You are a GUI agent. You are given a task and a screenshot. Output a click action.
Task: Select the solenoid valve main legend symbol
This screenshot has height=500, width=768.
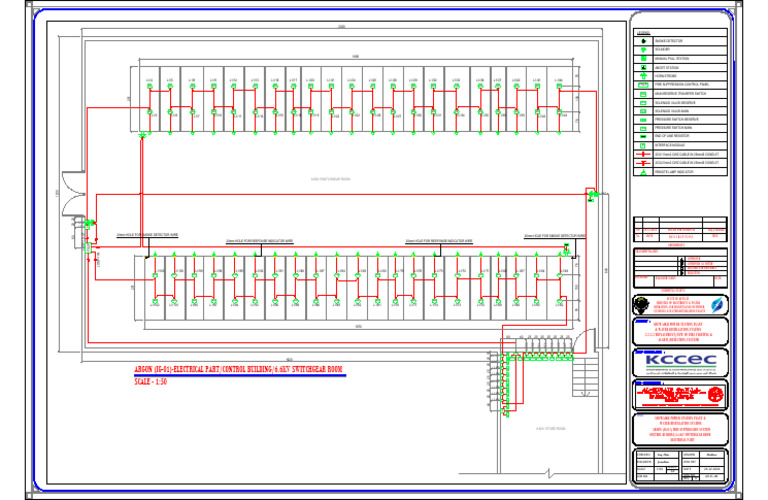(644, 111)
